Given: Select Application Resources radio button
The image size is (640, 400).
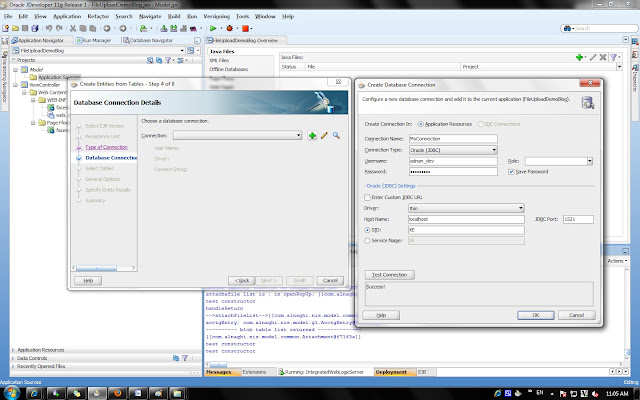Looking at the screenshot, I should click(x=421, y=124).
